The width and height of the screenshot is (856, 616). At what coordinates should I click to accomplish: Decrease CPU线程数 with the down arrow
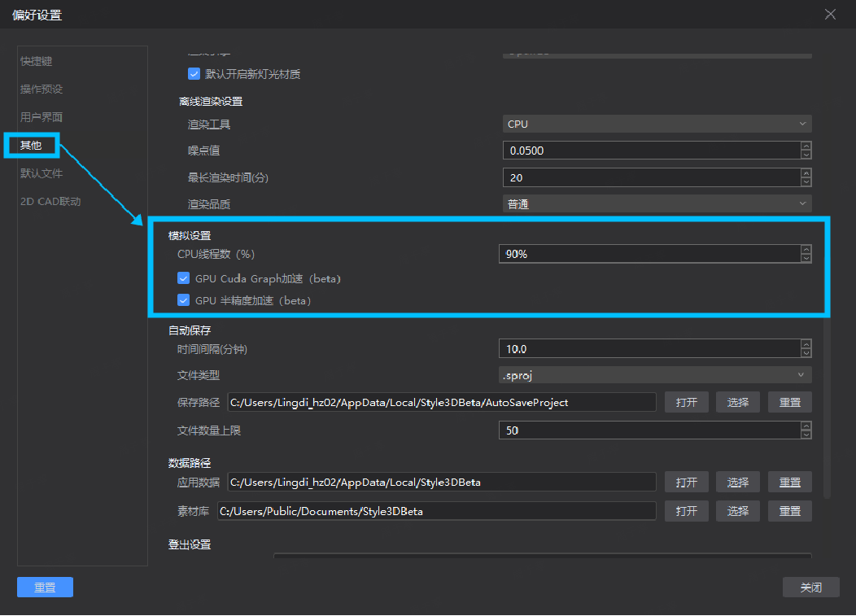tap(806, 259)
